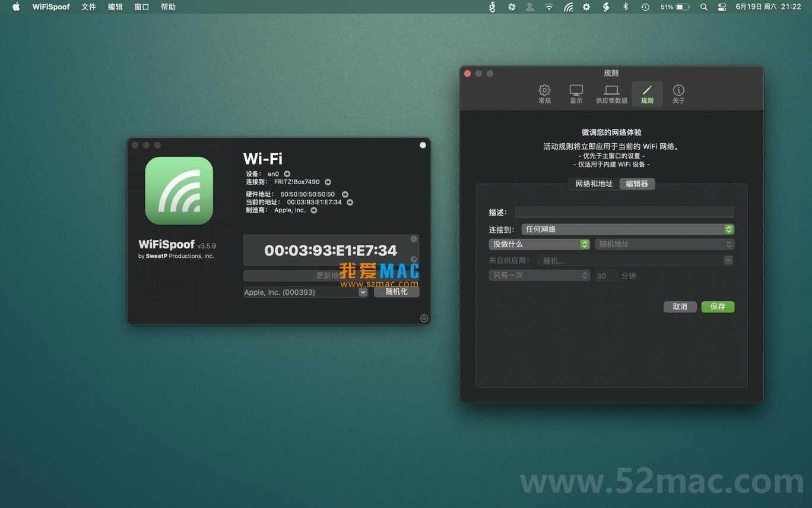This screenshot has width=812, height=508.
Task: Open the gear icon in the Wi-Fi window corner
Action: click(424, 318)
